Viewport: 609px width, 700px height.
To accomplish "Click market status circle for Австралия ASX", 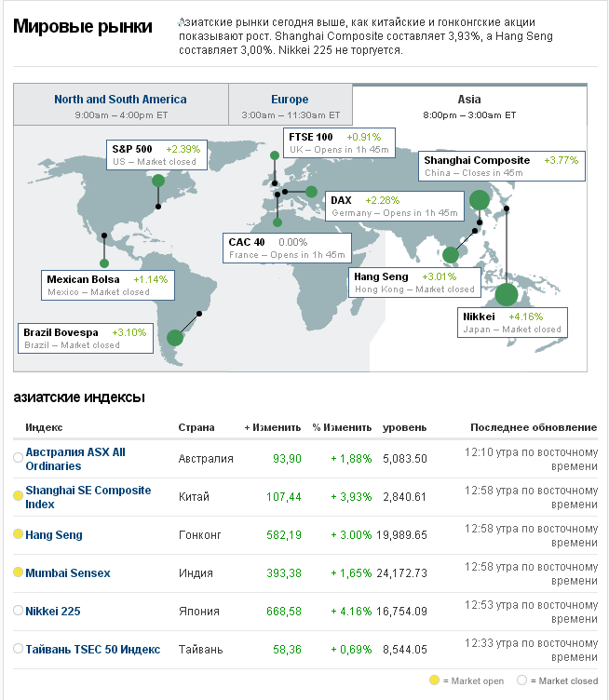I will point(18,458).
